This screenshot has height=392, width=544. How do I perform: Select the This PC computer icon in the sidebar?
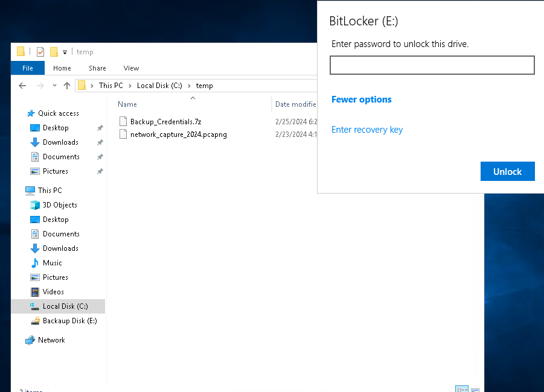pyautogui.click(x=30, y=191)
